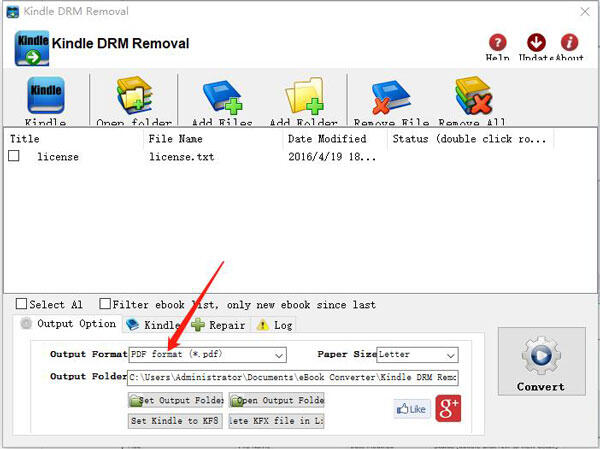Click the 2016/4/19 date cell
Viewport: 600px width, 449px height.
point(332,157)
